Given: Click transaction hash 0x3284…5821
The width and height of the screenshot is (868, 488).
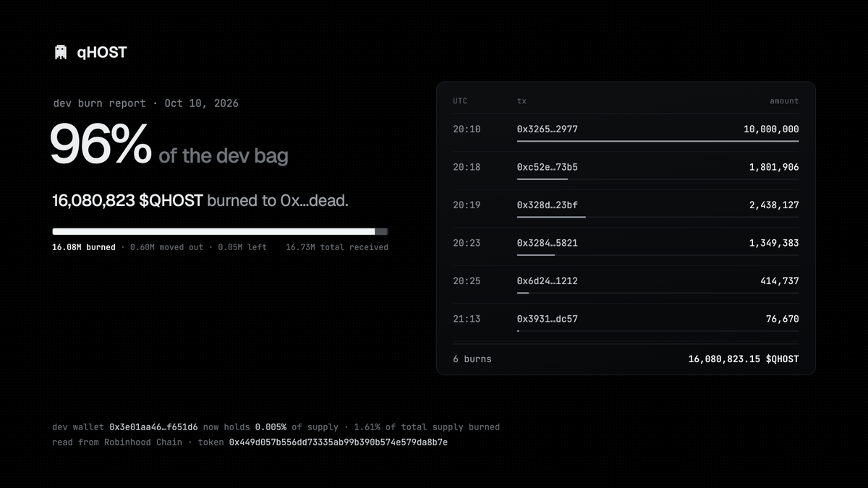Looking at the screenshot, I should coord(547,243).
